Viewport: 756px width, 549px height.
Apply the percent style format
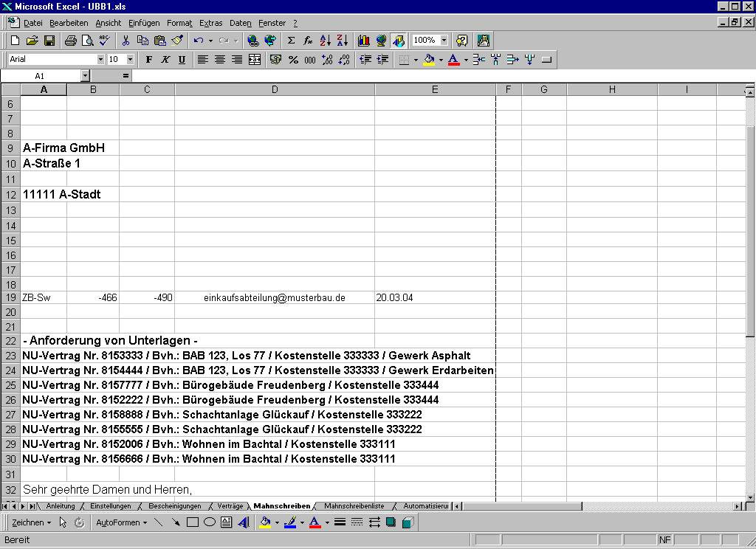[293, 60]
